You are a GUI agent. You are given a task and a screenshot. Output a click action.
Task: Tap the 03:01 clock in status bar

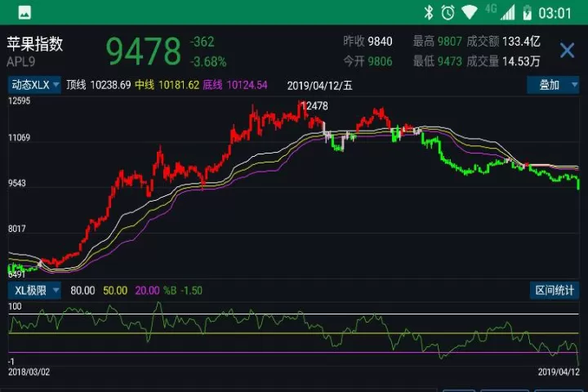click(x=555, y=14)
